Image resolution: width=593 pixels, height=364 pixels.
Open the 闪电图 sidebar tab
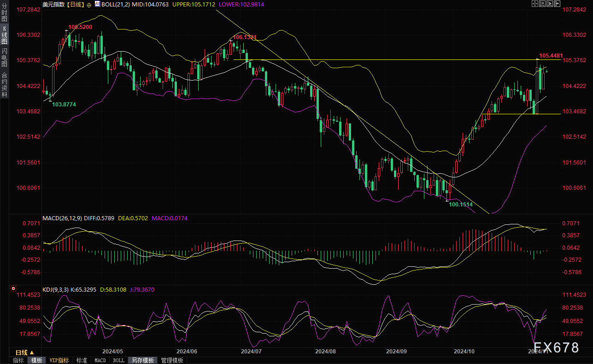click(4, 58)
